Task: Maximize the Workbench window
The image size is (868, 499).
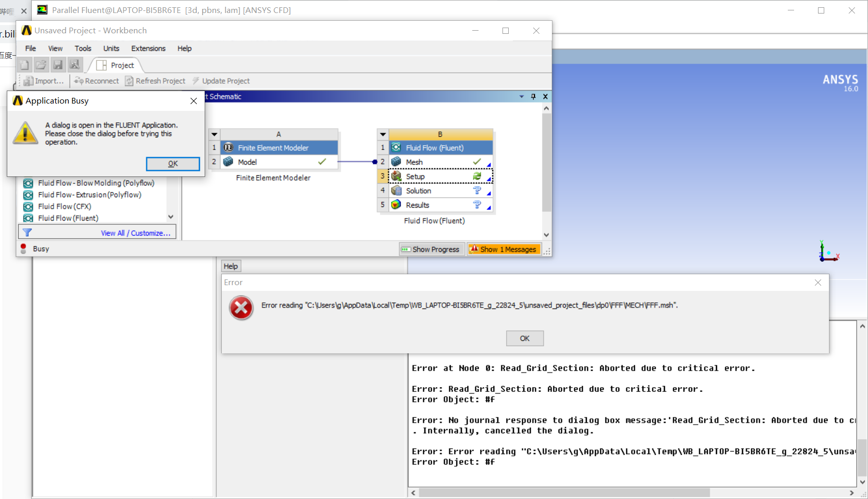Action: (505, 31)
